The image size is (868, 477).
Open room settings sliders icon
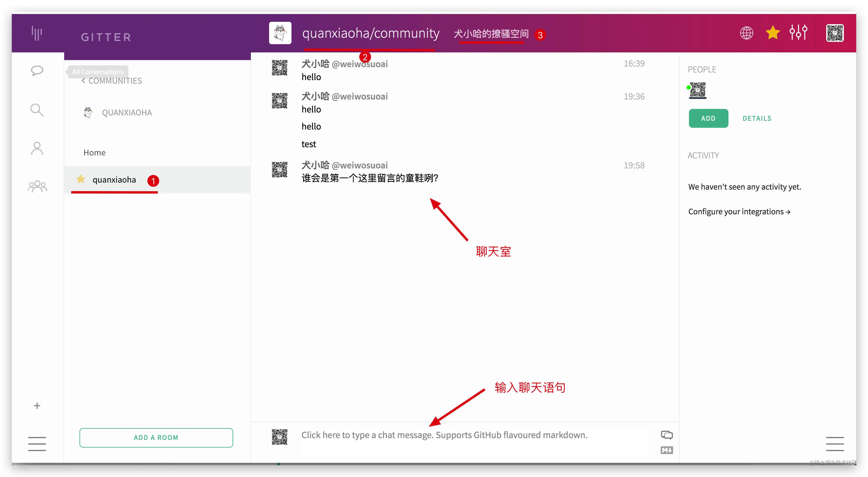(x=798, y=33)
